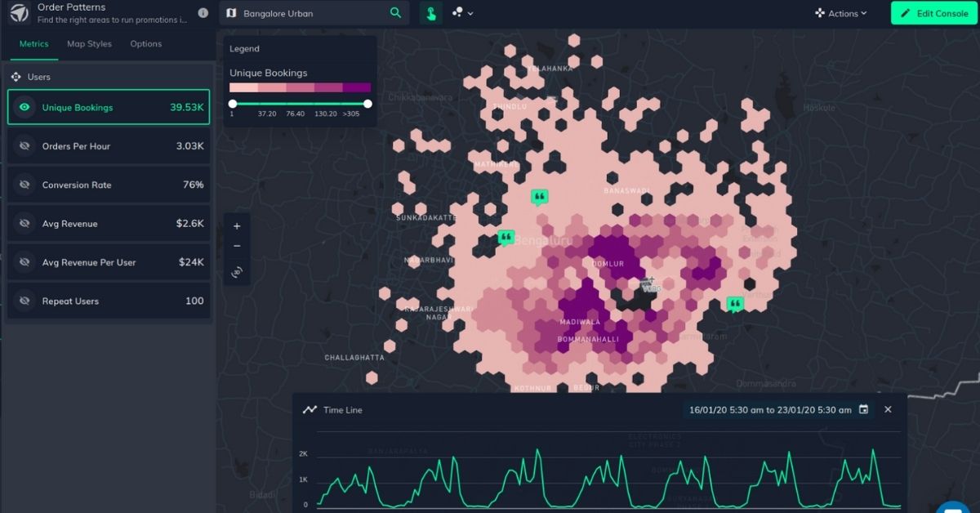Image resolution: width=980 pixels, height=513 pixels.
Task: Open the Options tab
Action: [x=145, y=44]
